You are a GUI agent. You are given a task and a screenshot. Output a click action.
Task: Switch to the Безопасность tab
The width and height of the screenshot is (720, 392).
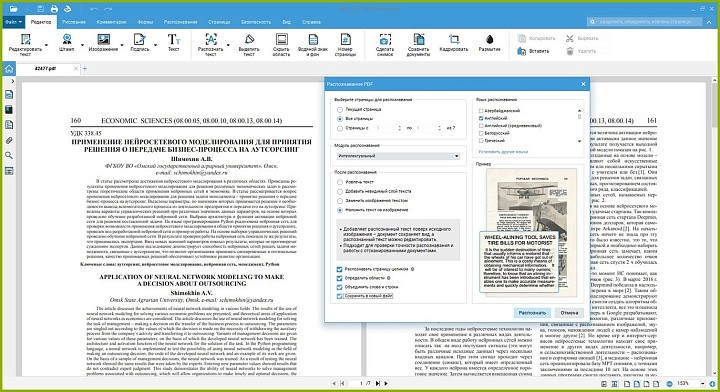(x=256, y=22)
